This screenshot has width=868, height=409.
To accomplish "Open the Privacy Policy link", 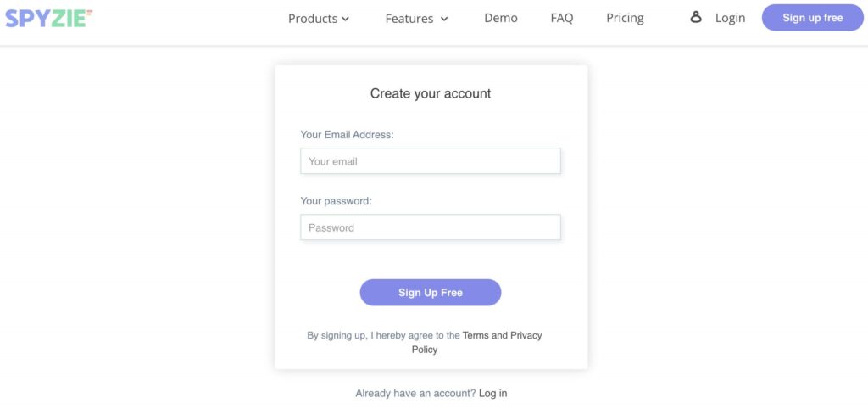I will coord(477,343).
